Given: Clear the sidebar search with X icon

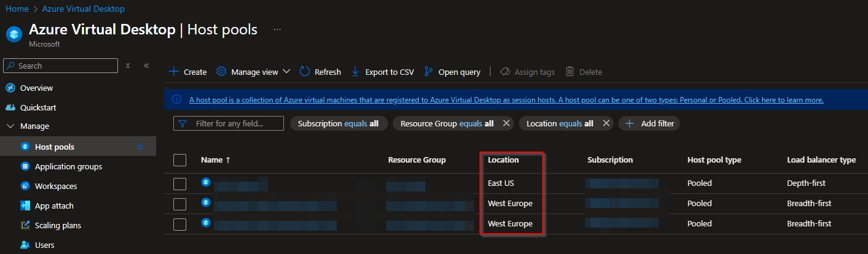Looking at the screenshot, I should click(x=128, y=66).
